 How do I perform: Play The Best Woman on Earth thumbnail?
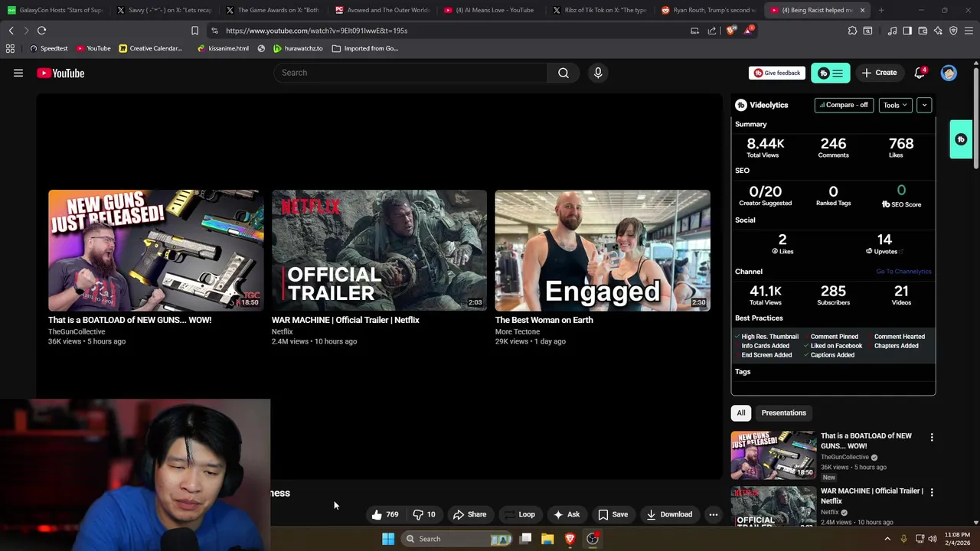(x=603, y=250)
